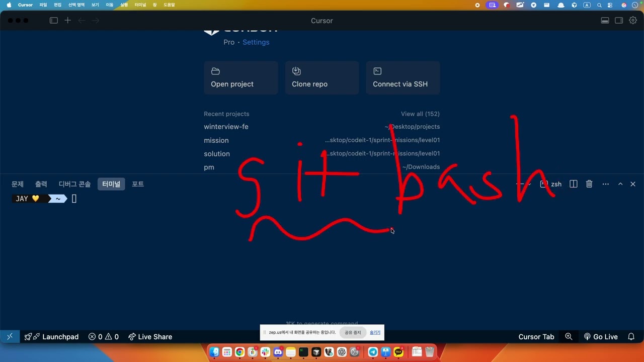Close the terminal panel
This screenshot has height=362, width=644.
tap(633, 184)
